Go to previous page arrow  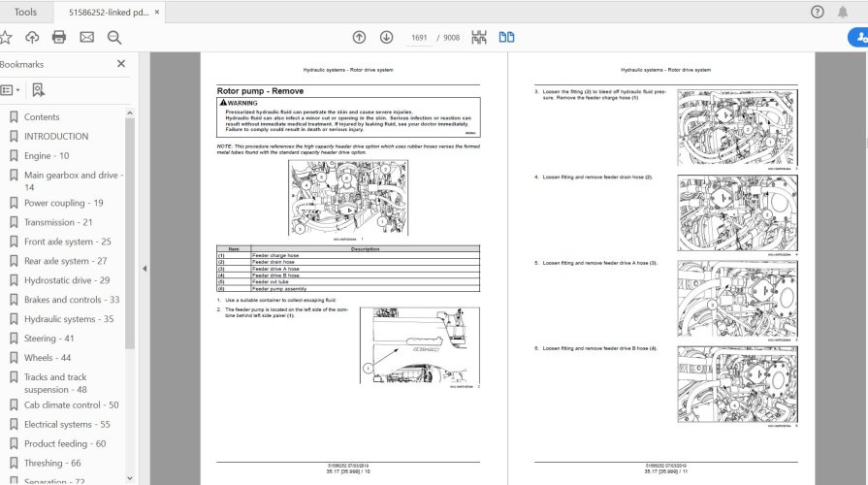[x=359, y=37]
